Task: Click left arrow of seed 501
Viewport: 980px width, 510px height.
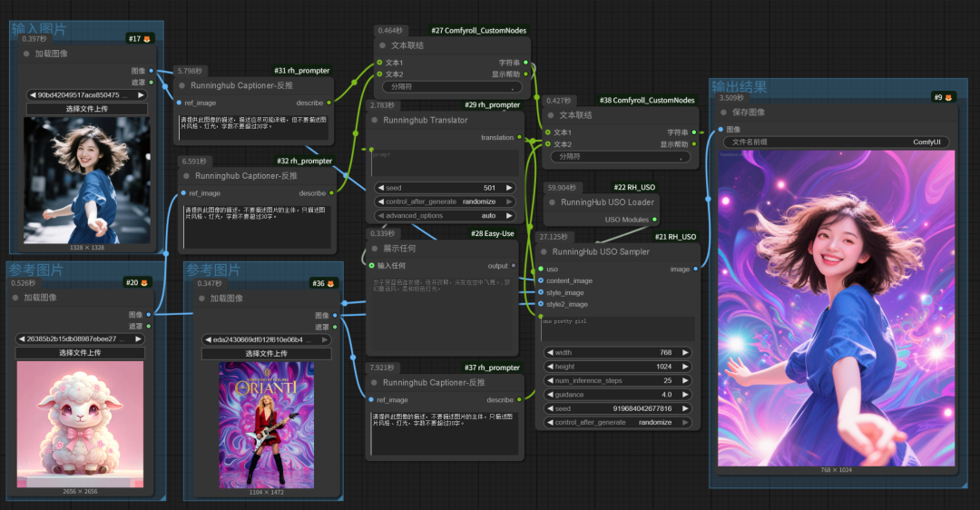Action: point(380,188)
